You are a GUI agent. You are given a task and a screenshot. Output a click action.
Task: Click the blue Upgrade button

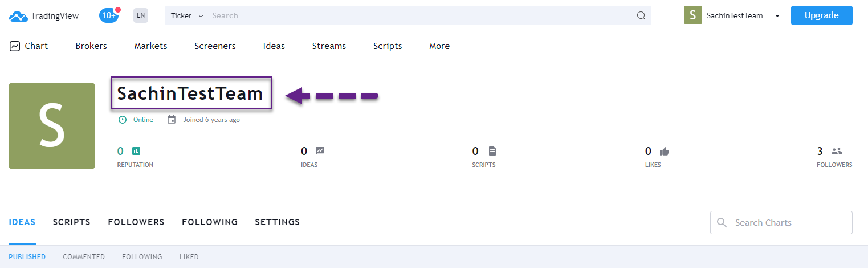click(821, 15)
